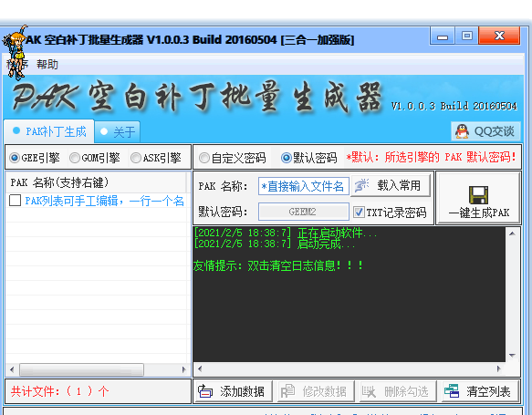Screen dimensions: 532x415
Task: Minimize the PAK generator window
Action: point(442,36)
